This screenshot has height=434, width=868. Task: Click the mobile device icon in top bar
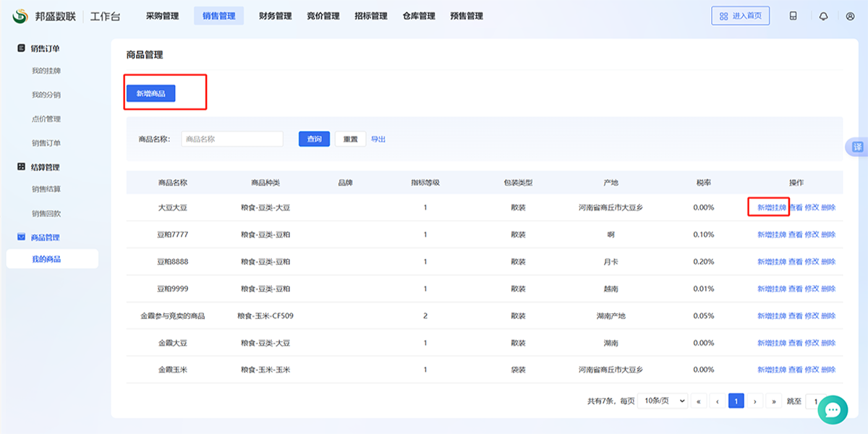point(793,15)
